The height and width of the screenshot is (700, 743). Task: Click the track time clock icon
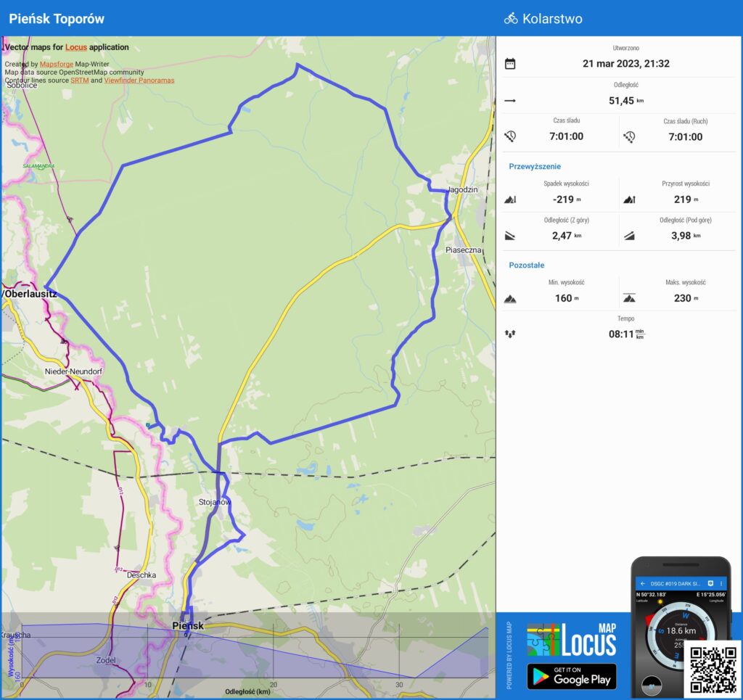pyautogui.click(x=510, y=136)
